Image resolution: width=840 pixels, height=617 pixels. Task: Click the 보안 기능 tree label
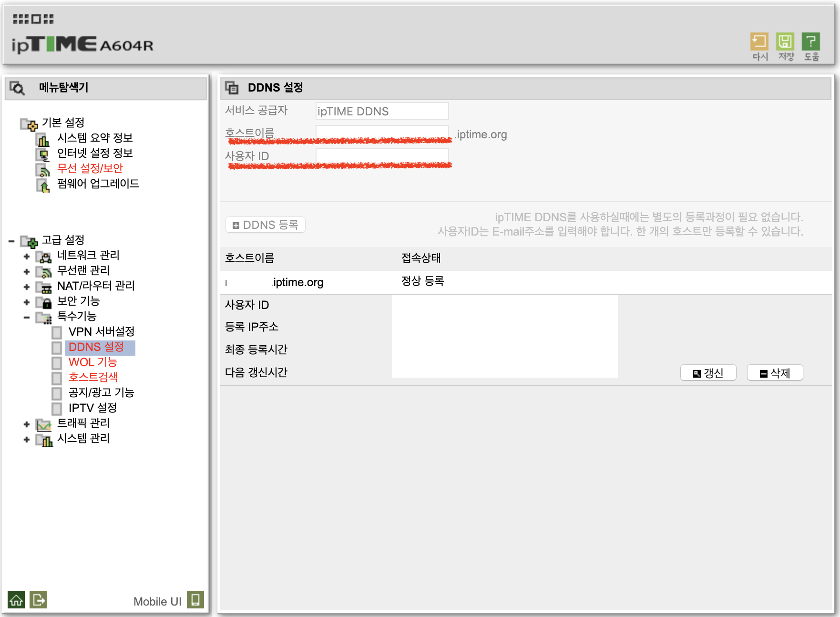click(78, 301)
